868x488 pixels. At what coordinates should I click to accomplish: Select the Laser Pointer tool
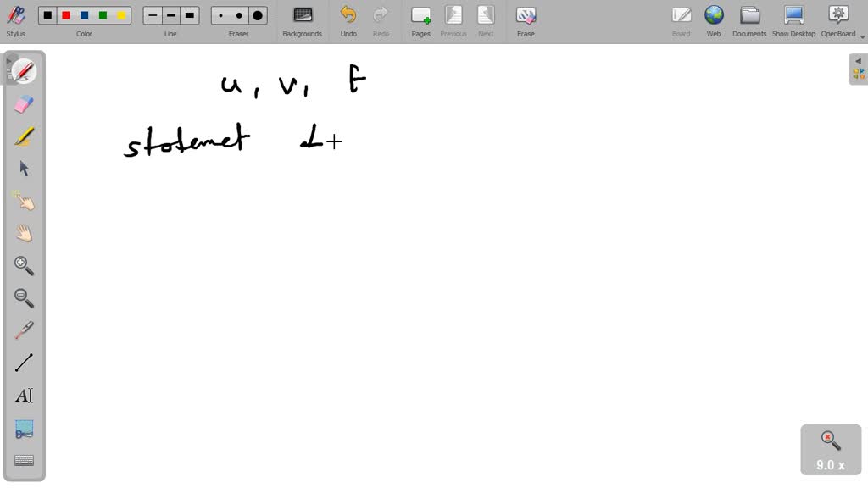[24, 329]
